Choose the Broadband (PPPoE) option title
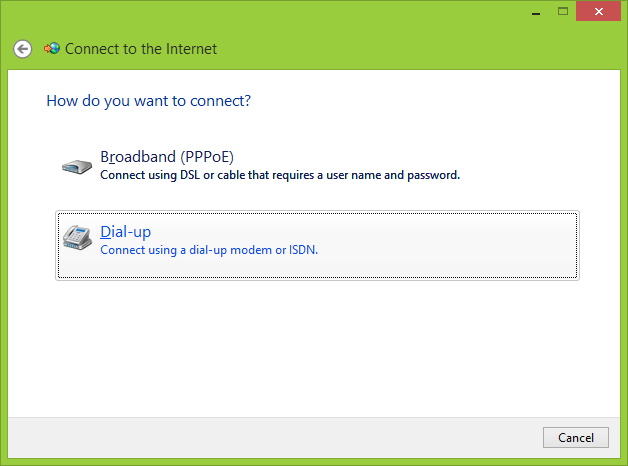 pyautogui.click(x=167, y=157)
